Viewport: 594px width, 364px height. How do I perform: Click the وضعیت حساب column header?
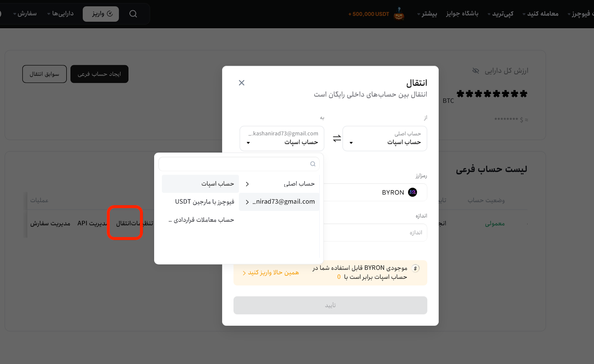coord(486,200)
